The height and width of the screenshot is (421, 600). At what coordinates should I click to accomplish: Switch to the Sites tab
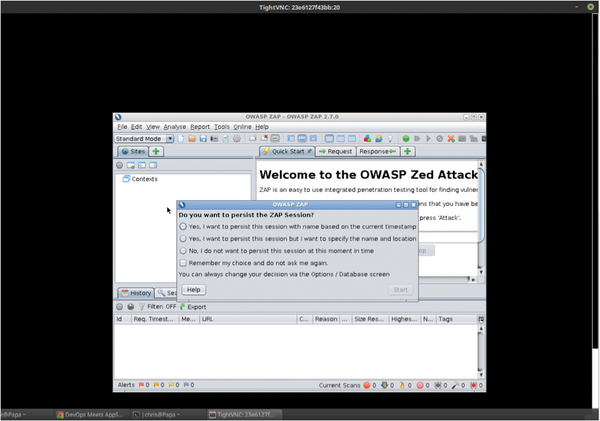pyautogui.click(x=133, y=152)
